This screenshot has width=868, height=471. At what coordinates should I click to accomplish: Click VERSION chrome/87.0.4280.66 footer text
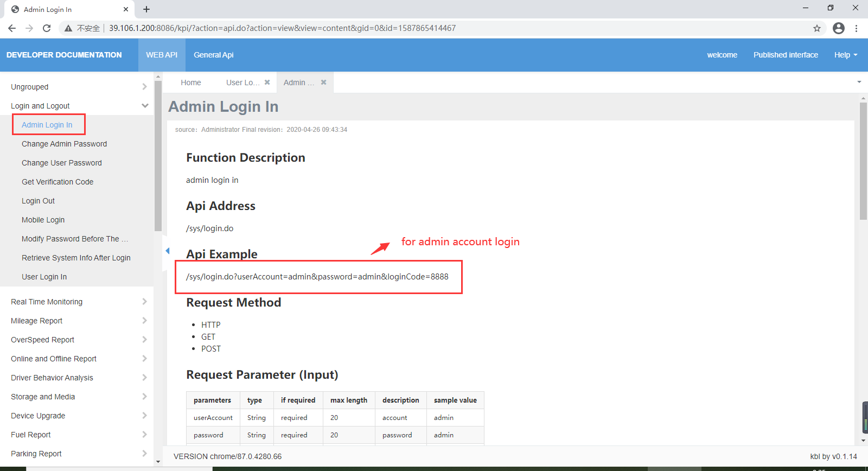click(x=228, y=456)
